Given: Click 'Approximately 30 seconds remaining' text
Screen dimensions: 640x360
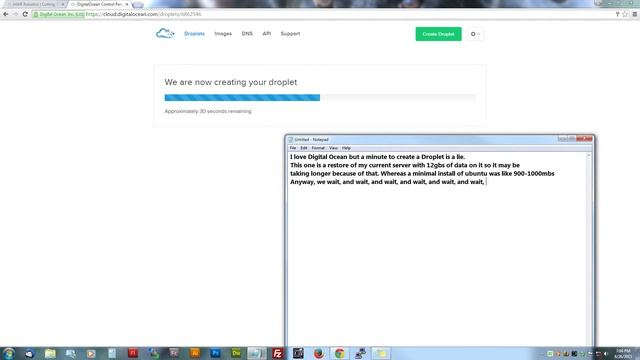Looking at the screenshot, I should coord(208,111).
